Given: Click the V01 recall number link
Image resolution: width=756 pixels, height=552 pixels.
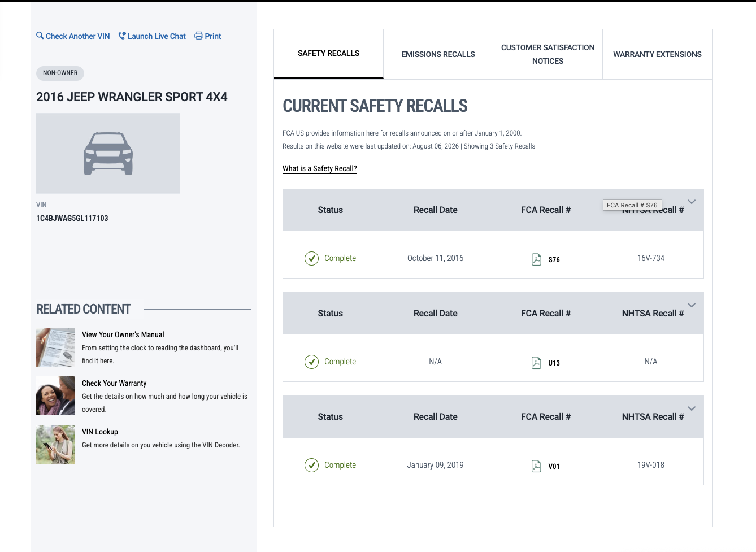Looking at the screenshot, I should 554,467.
